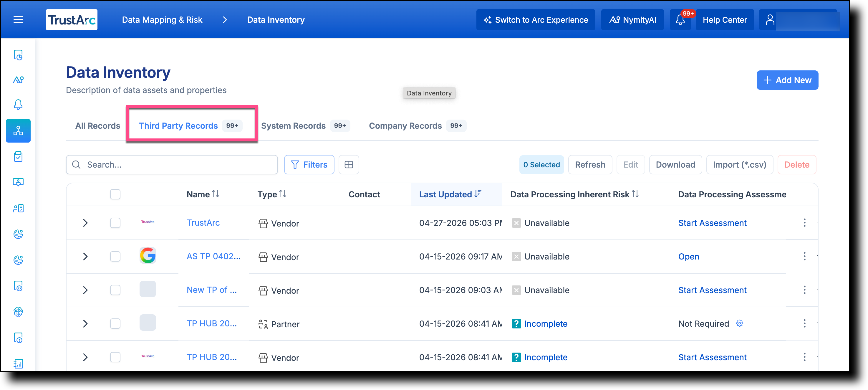Open the second cookie icon in sidebar
This screenshot has width=868, height=390.
[x=18, y=260]
